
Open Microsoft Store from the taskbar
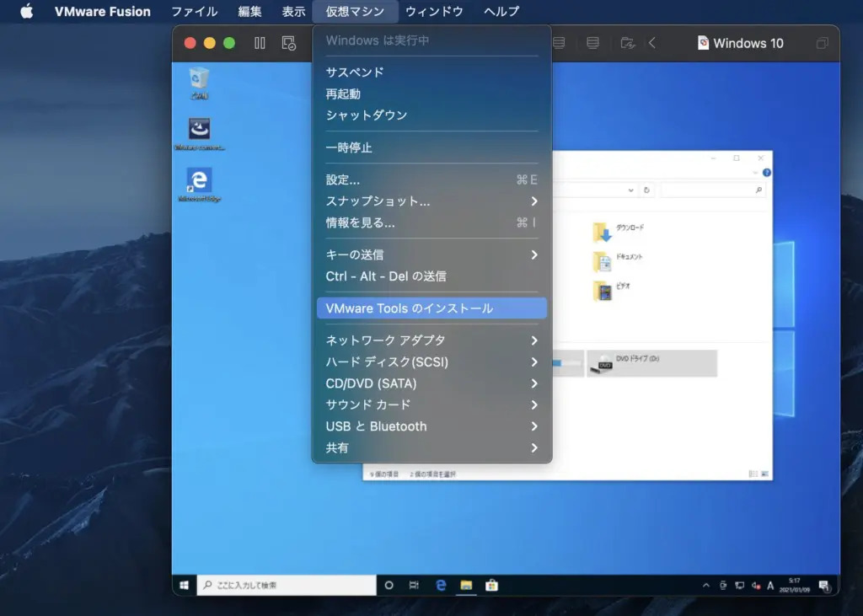(491, 585)
